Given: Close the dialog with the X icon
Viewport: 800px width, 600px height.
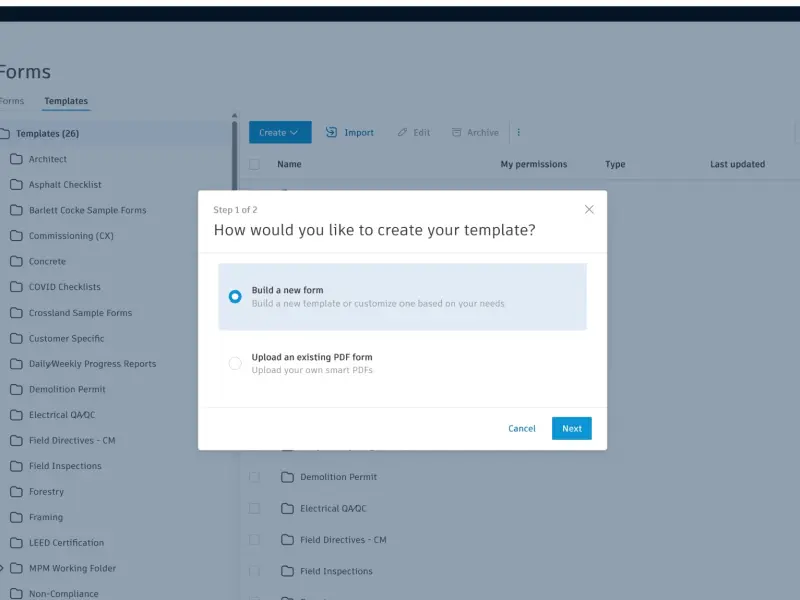Looking at the screenshot, I should click(589, 209).
